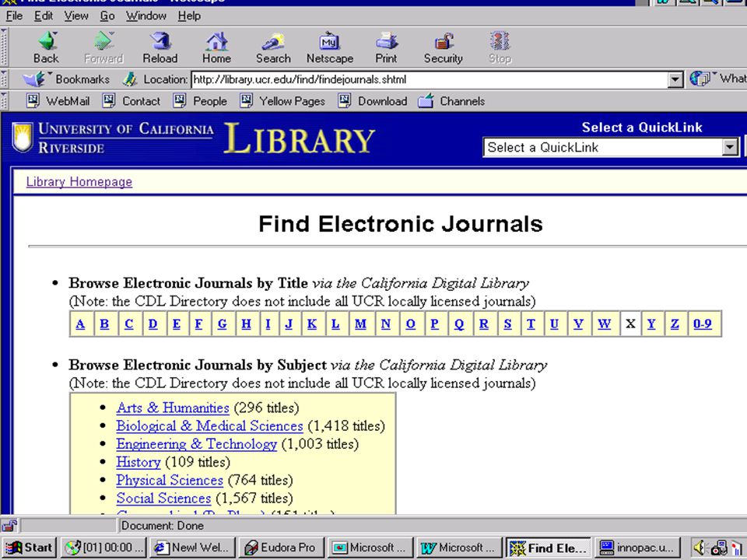Browse journal titles starting with S
The image size is (747, 560).
click(x=507, y=324)
